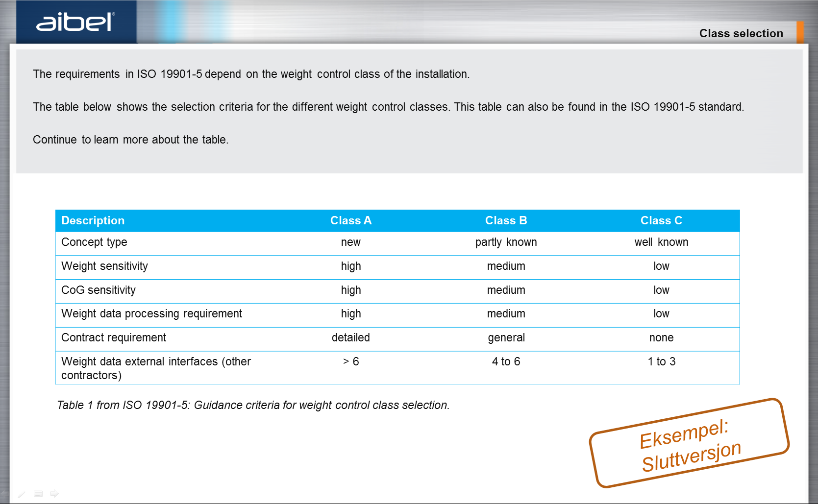Click the '> 6' interfaces cell
Image resolution: width=818 pixels, height=504 pixels.
(351, 361)
